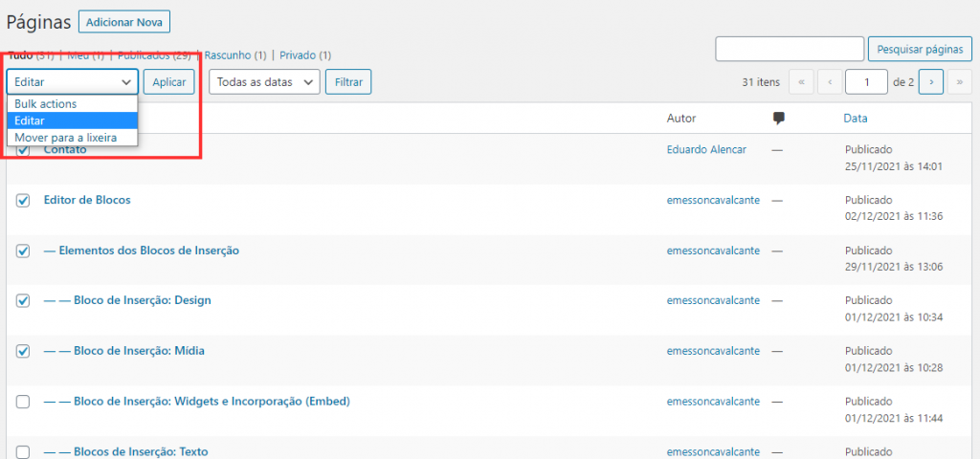Screen dimensions: 980x459
Task: Open Blocos de Inserção: Texto link
Action: [x=125, y=451]
